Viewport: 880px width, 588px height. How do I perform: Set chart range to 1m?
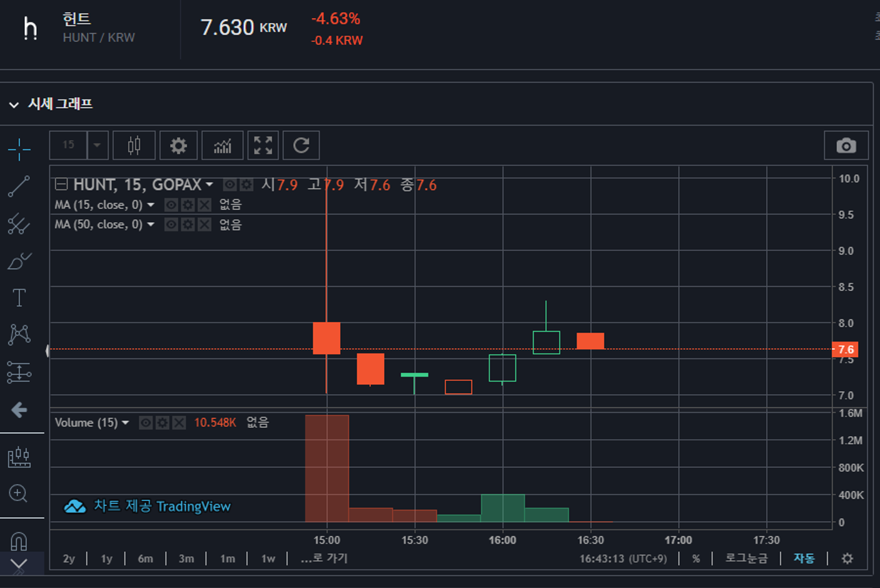point(228,559)
